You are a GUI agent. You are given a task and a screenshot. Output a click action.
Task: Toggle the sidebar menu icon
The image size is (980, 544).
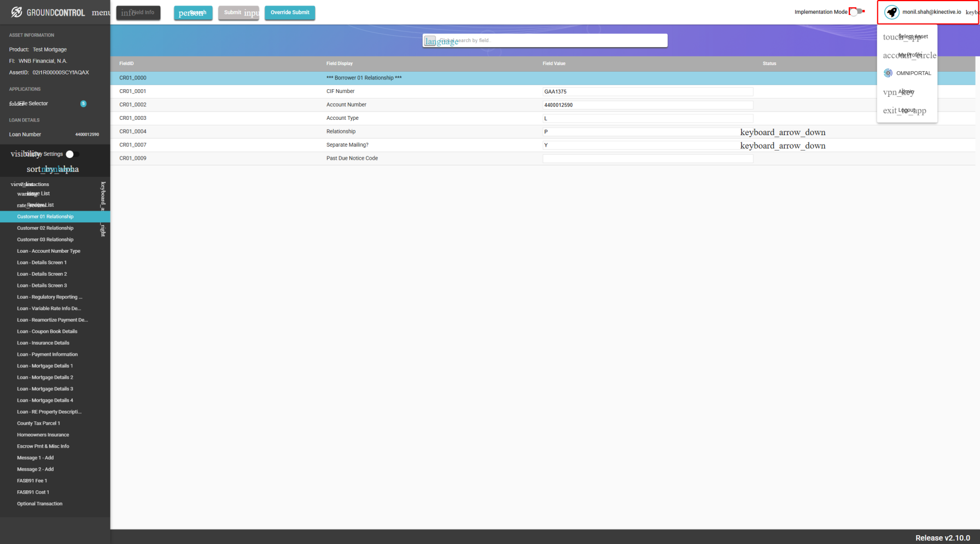click(101, 13)
